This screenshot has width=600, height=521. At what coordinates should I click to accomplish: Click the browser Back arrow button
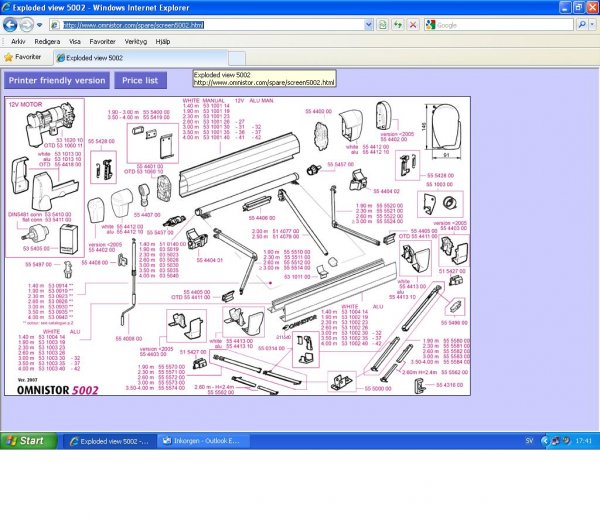11,24
